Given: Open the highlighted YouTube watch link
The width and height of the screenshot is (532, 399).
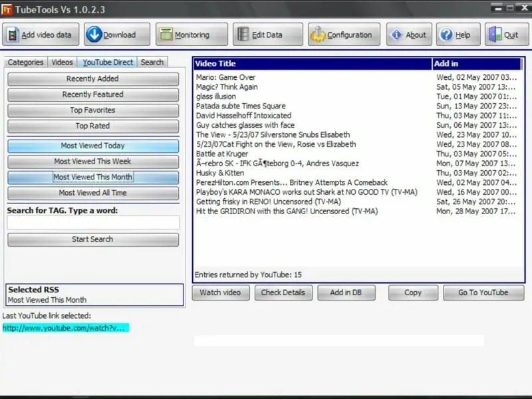Looking at the screenshot, I should pos(65,328).
